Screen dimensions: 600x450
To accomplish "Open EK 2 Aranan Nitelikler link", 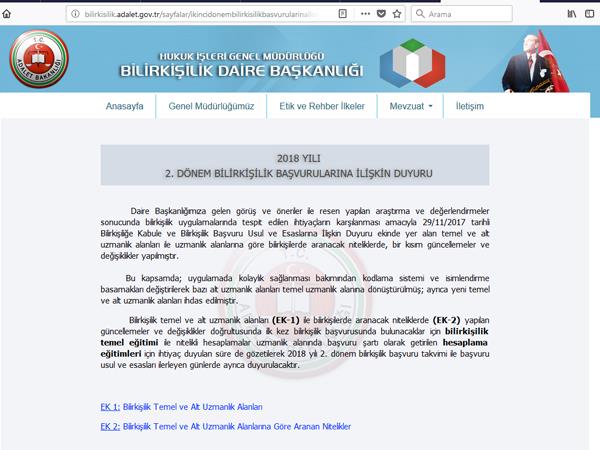I will click(226, 426).
